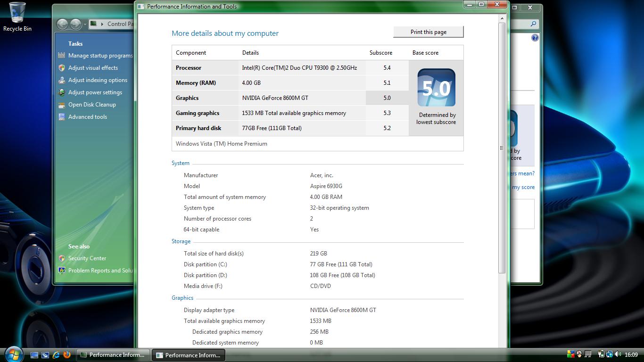
Task: Click Switch between windows in Quick Launch
Action: 45,355
